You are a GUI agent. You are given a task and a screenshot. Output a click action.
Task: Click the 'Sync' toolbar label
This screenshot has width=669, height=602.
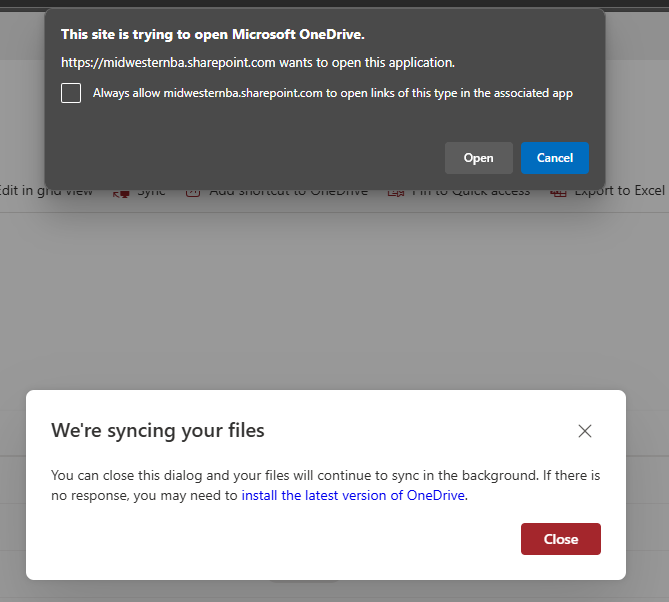coord(151,191)
